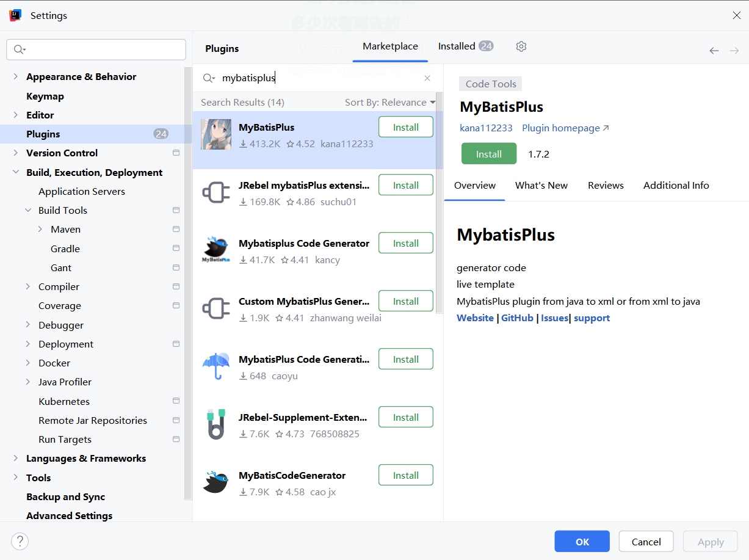749x560 pixels.
Task: Clear the mybatisplus search text
Action: (x=427, y=78)
